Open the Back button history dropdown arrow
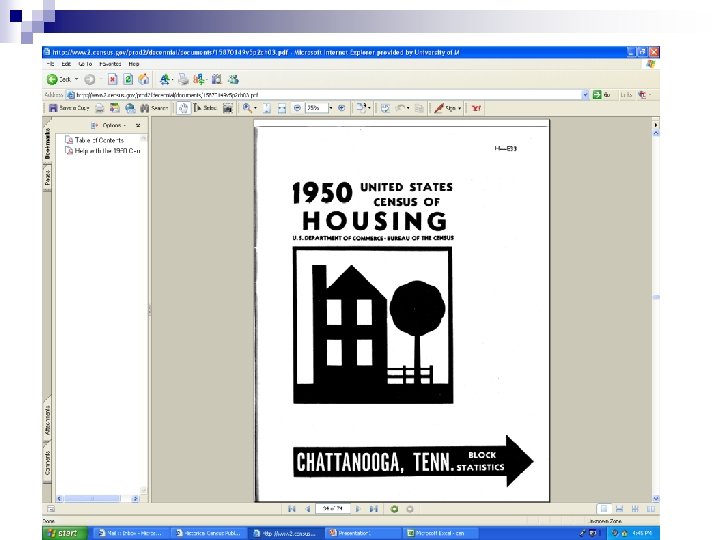The width and height of the screenshot is (720, 540). point(77,79)
